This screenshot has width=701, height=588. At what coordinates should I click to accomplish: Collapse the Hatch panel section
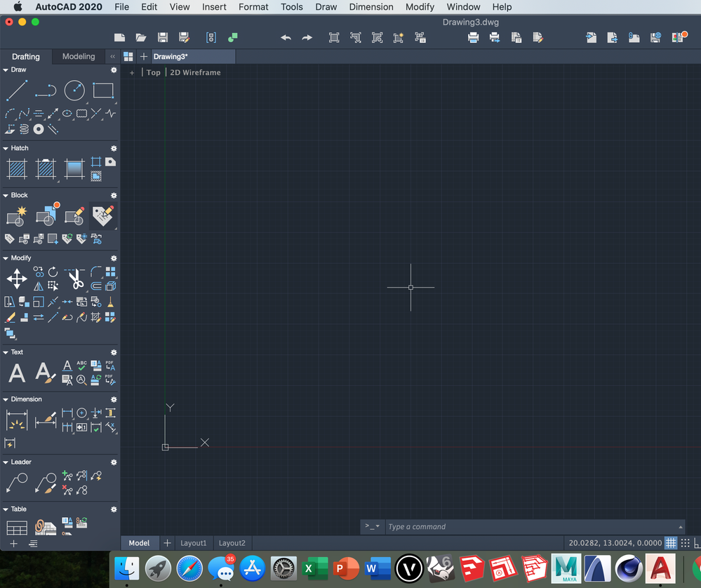pos(6,148)
